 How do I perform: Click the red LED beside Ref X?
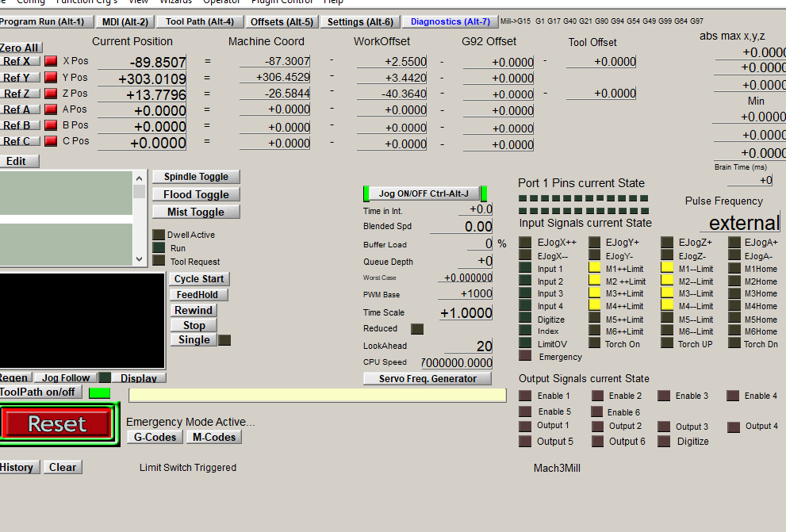[x=51, y=61]
